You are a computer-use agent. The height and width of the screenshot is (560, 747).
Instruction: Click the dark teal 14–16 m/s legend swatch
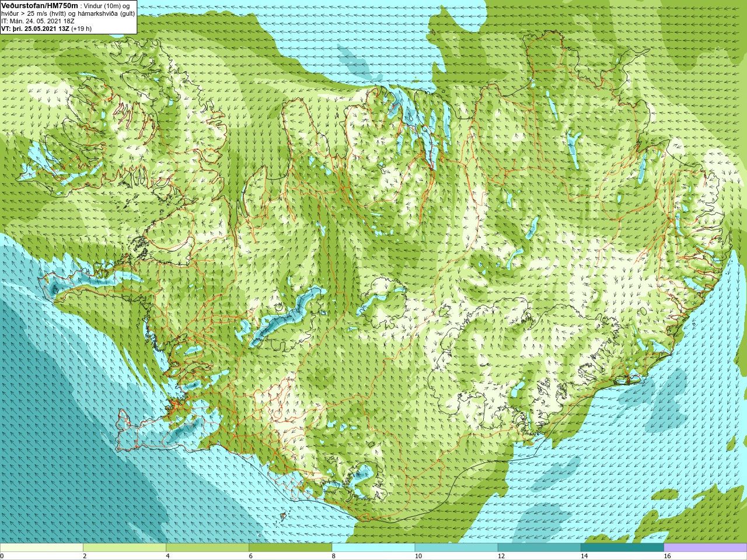[x=622, y=548]
